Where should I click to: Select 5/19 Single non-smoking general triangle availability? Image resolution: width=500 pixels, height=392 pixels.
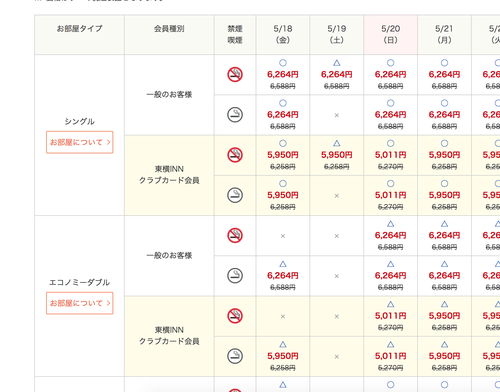coord(337,63)
